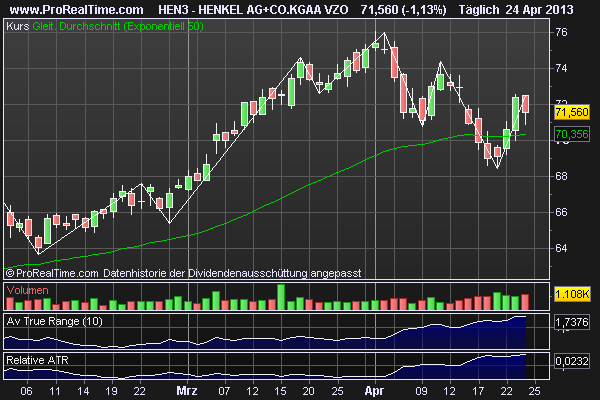Click the price 71,560 (-1,13%) in header

coord(403,10)
